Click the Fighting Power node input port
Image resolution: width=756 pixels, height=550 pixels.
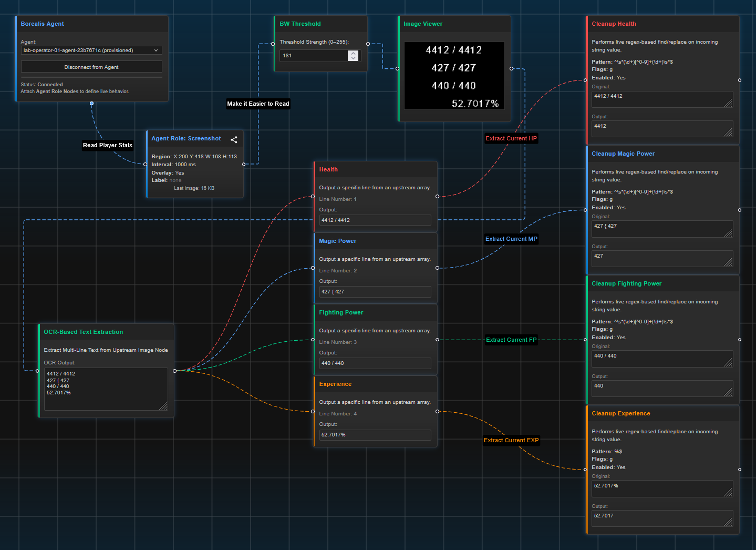coord(313,340)
